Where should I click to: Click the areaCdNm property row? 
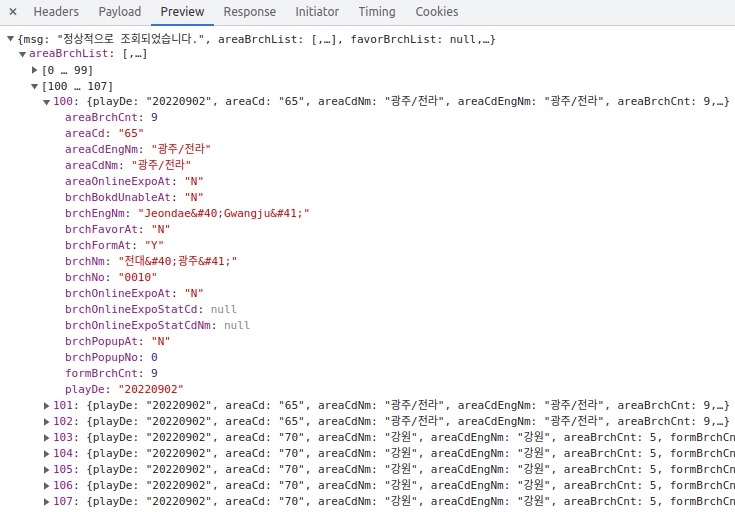128,165
